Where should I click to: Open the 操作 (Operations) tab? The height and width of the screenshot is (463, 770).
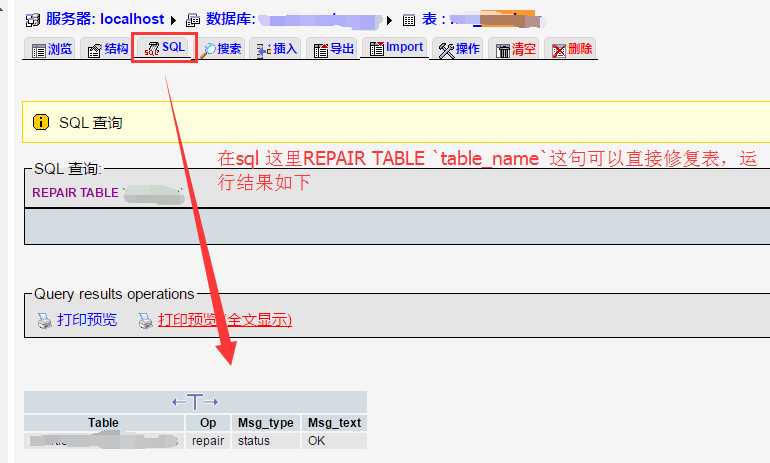click(459, 49)
